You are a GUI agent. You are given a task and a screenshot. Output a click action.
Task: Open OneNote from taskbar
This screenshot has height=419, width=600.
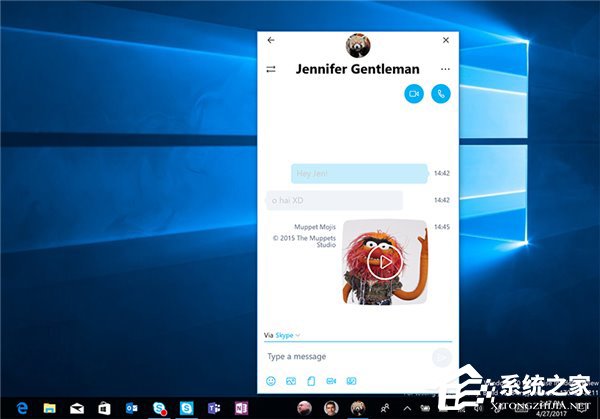[241, 408]
